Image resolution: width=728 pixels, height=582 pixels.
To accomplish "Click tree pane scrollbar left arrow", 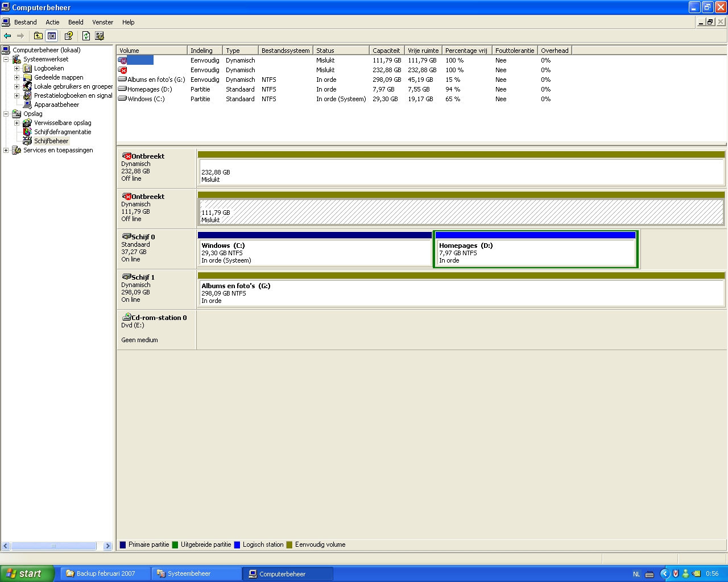I will tap(6, 546).
